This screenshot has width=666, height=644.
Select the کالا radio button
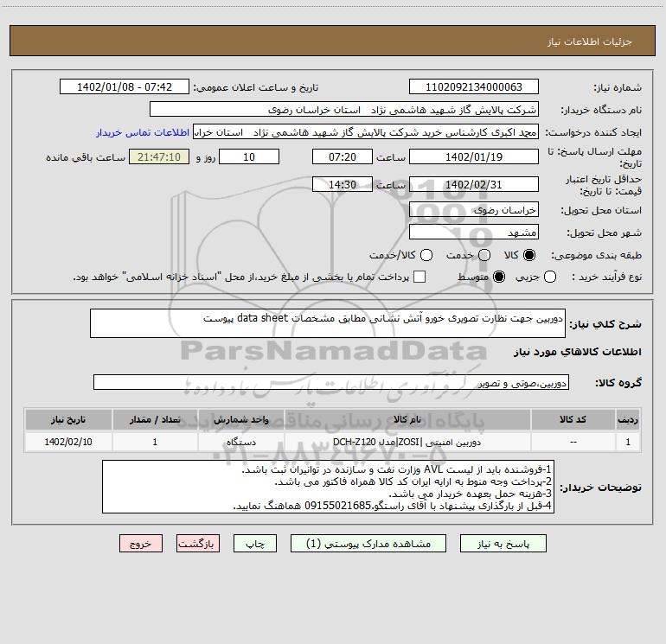click(x=529, y=255)
